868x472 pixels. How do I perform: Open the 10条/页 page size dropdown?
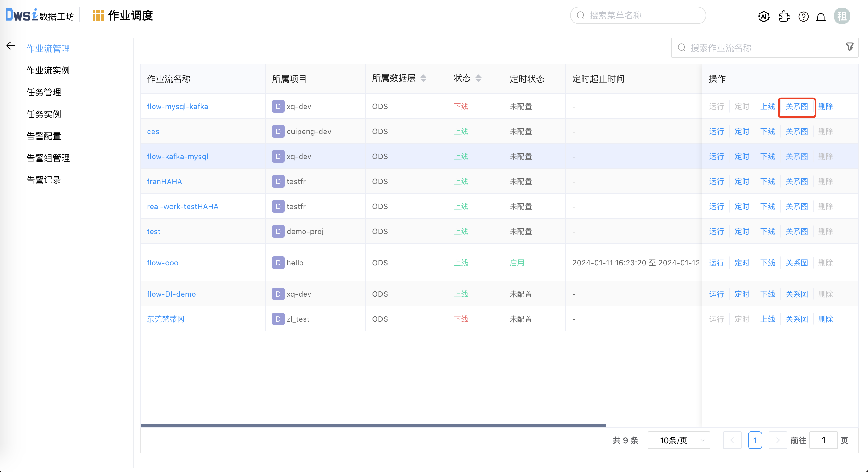click(679, 440)
